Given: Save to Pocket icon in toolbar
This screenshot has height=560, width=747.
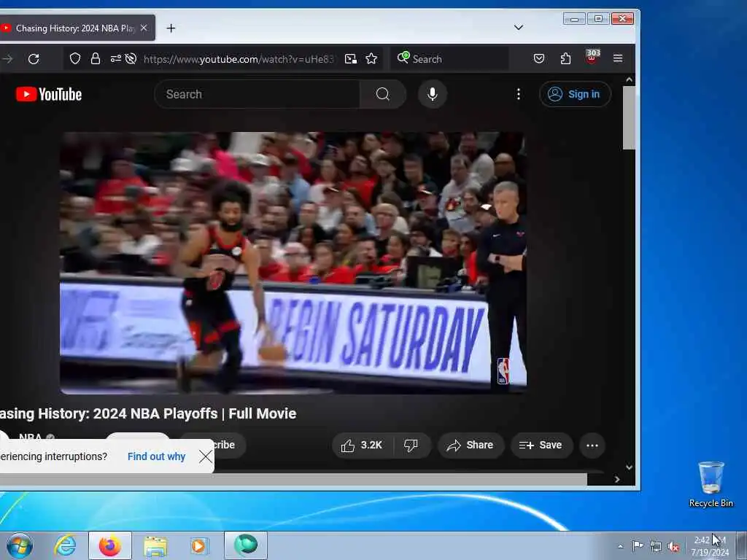Looking at the screenshot, I should tap(539, 58).
